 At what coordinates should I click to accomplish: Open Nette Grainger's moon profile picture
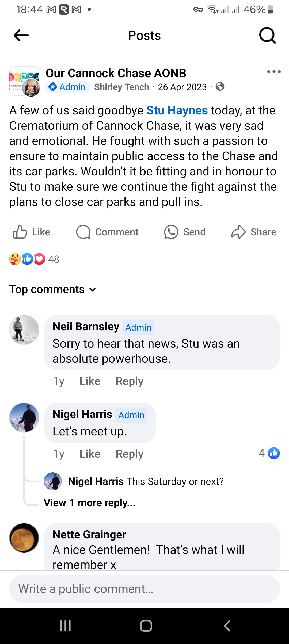(x=24, y=538)
